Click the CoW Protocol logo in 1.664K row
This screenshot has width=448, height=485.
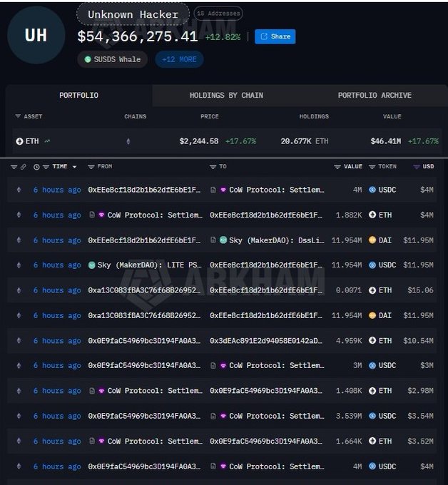(101, 441)
